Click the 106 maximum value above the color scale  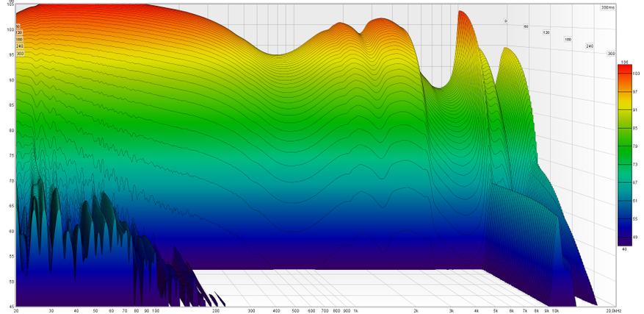tap(624, 63)
